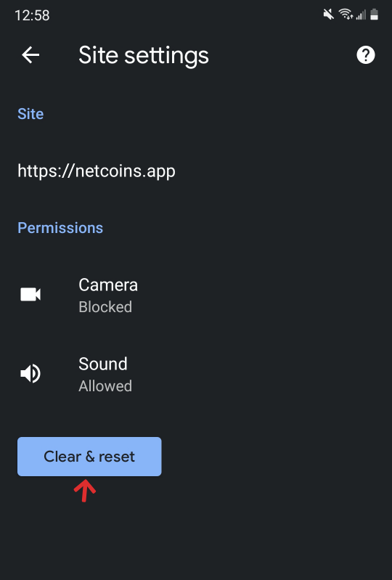Tap the camera icon

(x=30, y=295)
